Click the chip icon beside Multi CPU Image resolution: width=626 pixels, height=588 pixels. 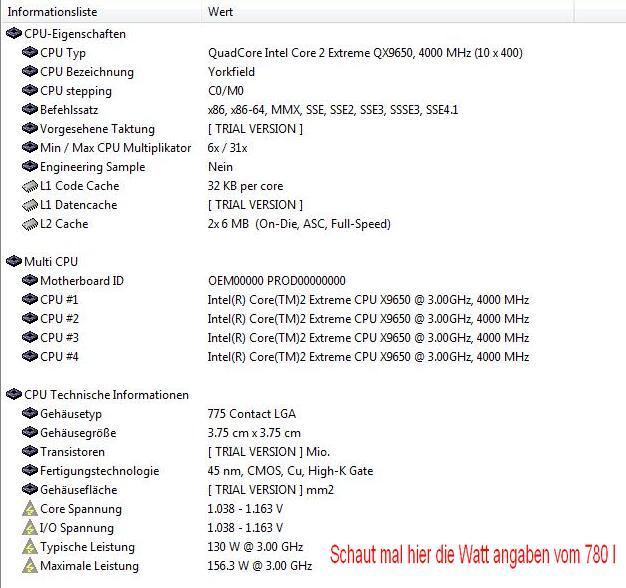(x=14, y=261)
